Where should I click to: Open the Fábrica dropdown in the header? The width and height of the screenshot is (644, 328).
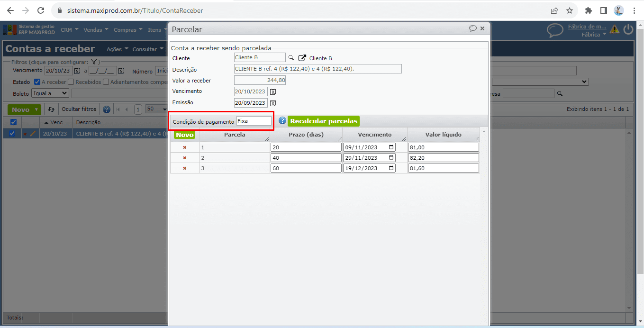594,35
